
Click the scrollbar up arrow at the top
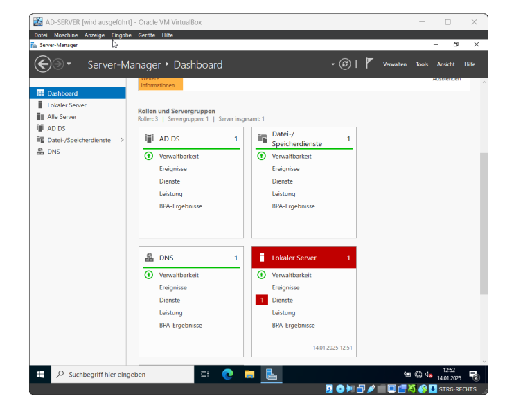[x=484, y=82]
